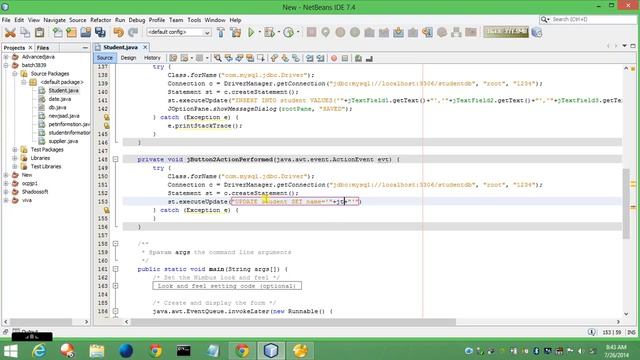The width and height of the screenshot is (640, 360).
Task: Clean and build project icon
Action: [236, 32]
